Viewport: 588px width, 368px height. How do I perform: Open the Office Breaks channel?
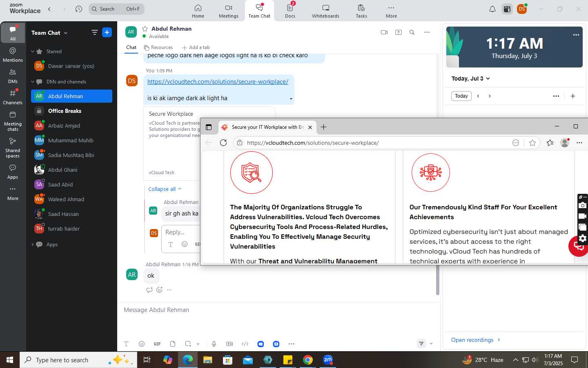pyautogui.click(x=71, y=111)
